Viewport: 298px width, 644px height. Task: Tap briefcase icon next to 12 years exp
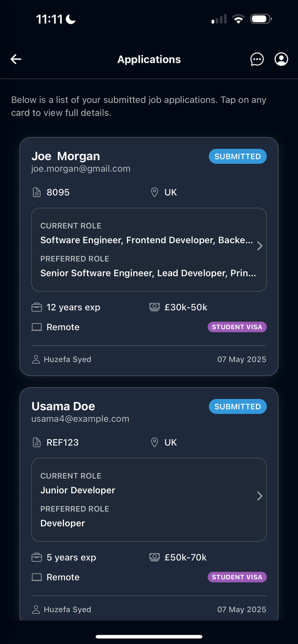click(x=37, y=307)
